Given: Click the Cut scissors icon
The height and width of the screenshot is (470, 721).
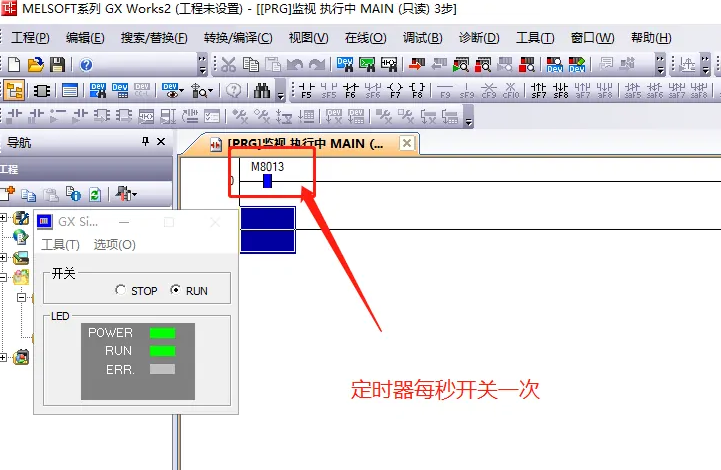Looking at the screenshot, I should pyautogui.click(x=228, y=64).
